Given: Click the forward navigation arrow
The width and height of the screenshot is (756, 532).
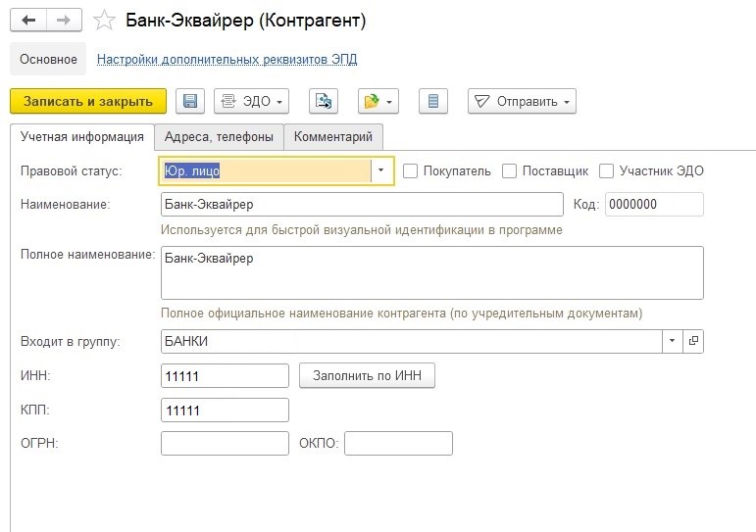Looking at the screenshot, I should (x=64, y=20).
